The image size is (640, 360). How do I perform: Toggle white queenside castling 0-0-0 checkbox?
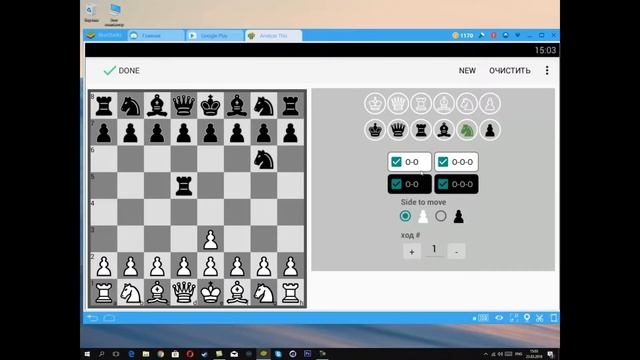click(x=443, y=162)
